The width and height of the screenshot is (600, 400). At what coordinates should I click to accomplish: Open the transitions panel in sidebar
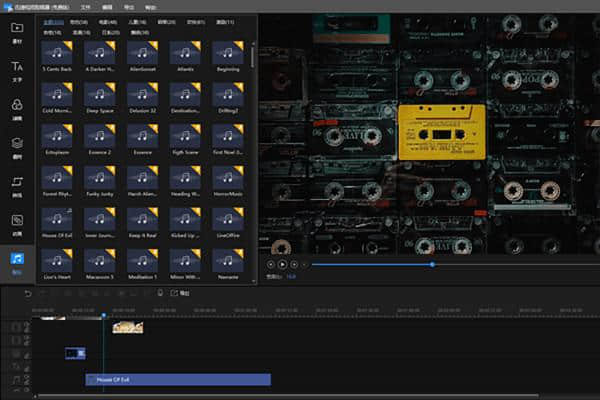pos(16,184)
